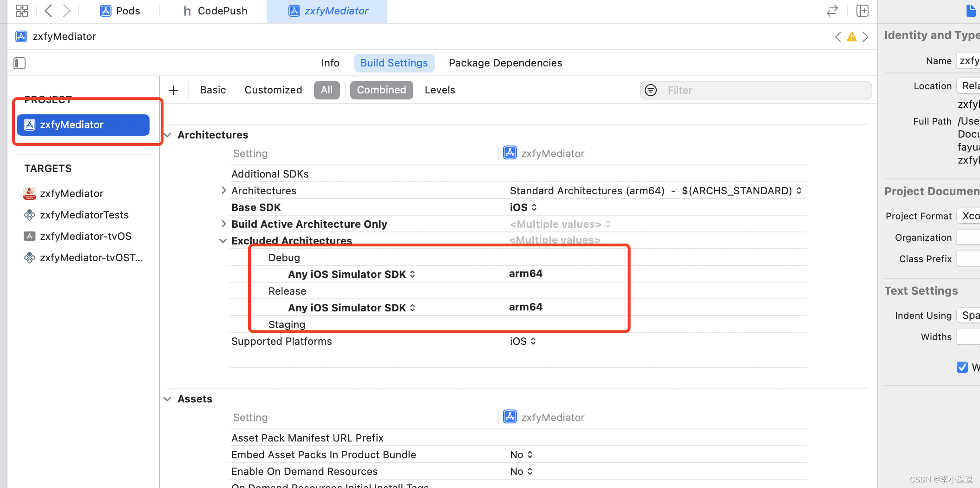
Task: Open the Package Dependencies tab
Action: point(505,63)
